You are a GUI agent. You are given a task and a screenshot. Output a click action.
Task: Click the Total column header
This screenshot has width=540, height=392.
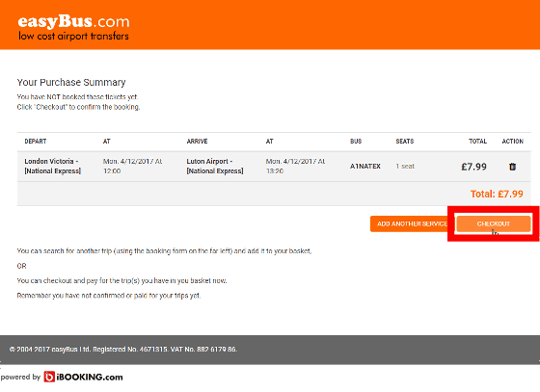(477, 142)
